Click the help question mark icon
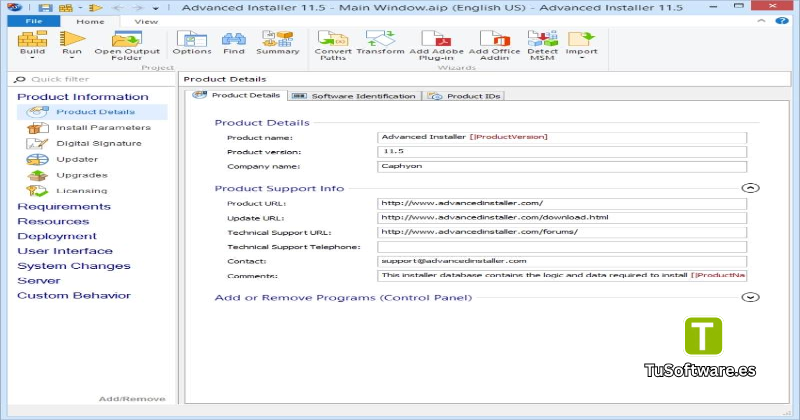This screenshot has height=420, width=800. [x=782, y=21]
